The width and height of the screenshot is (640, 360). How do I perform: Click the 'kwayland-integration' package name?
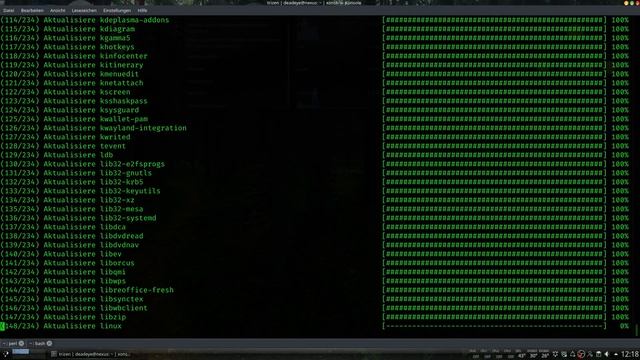tap(143, 128)
